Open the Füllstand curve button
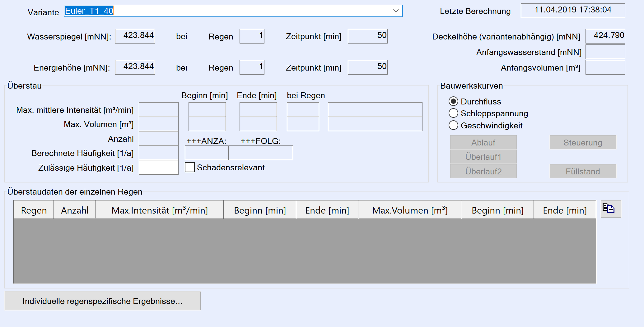 pos(582,171)
